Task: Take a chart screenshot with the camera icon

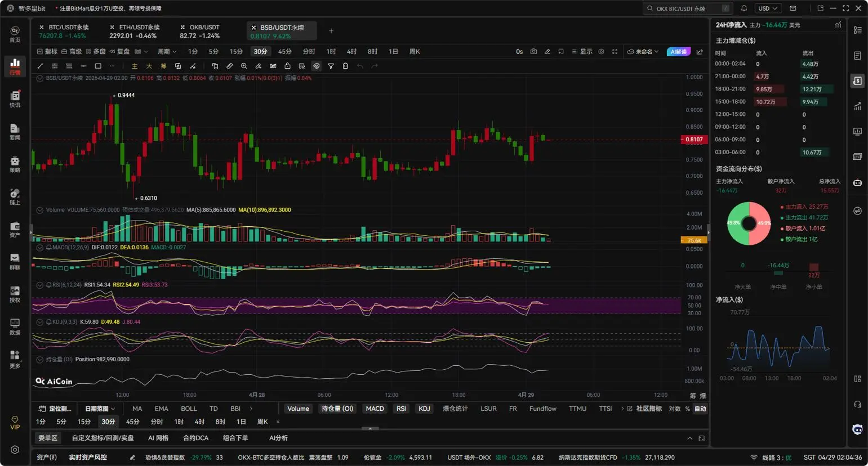Action: (533, 52)
